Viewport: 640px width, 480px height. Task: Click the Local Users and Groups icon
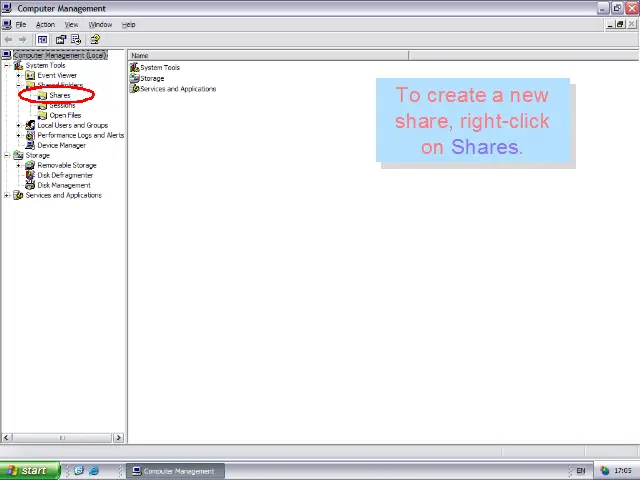point(30,125)
